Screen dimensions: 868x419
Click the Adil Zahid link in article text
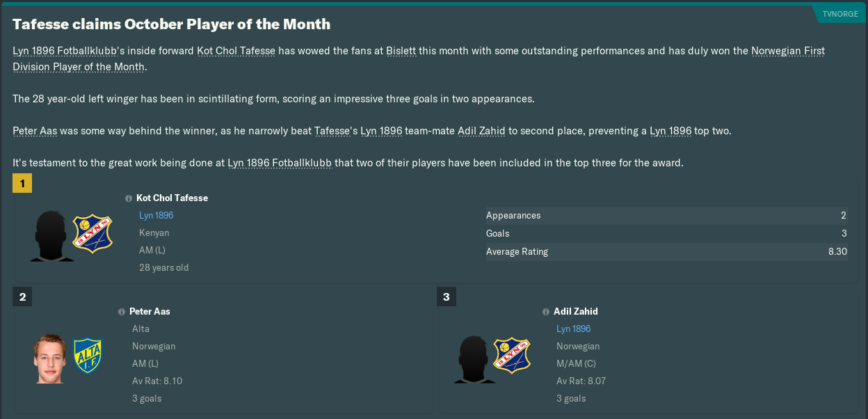pyautogui.click(x=481, y=131)
